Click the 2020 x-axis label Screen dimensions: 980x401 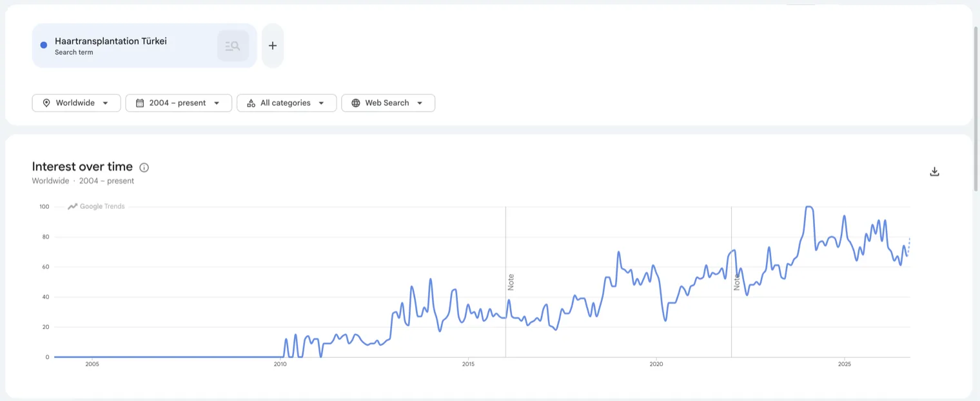tap(656, 364)
